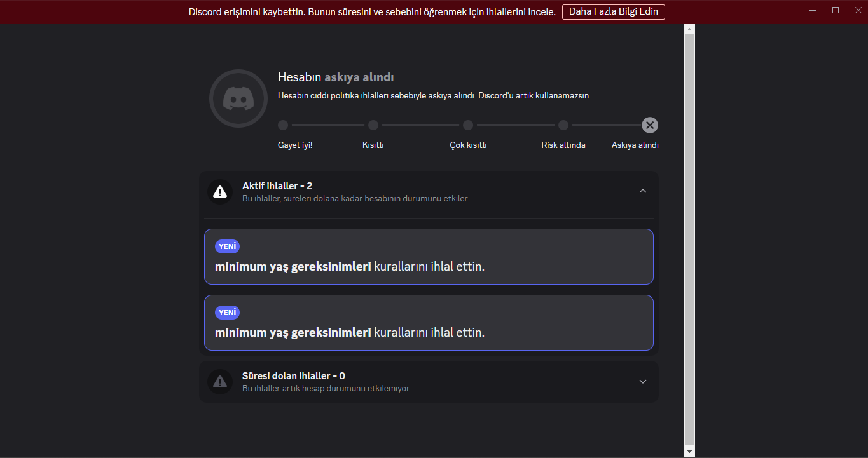Click the banner text "Discord erişimini kaybettin"
Image resolution: width=868 pixels, height=458 pixels.
[x=247, y=12]
